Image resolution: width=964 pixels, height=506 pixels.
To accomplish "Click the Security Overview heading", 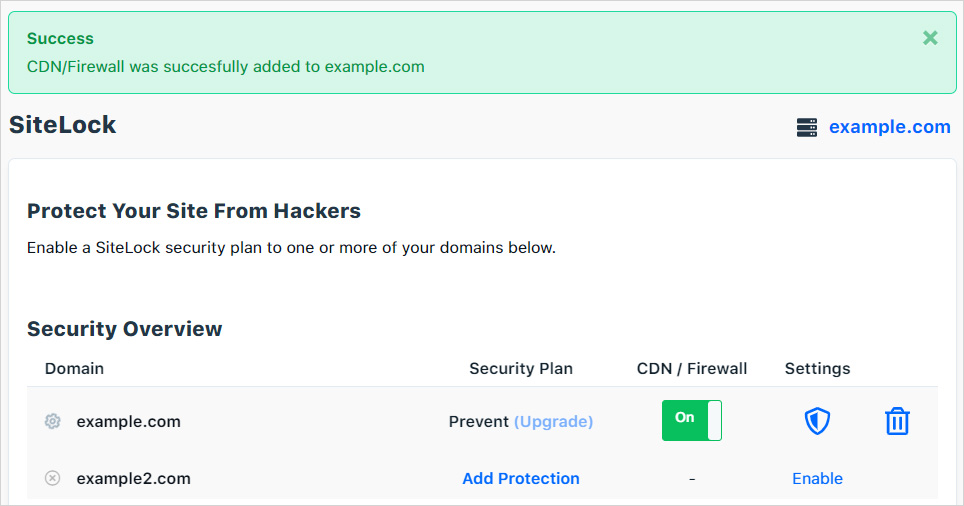I will click(125, 329).
